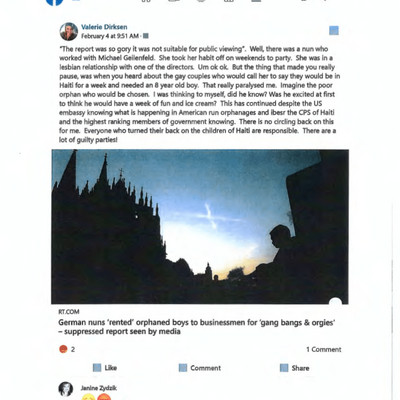Image resolution: width=400 pixels, height=400 pixels.
Task: Open the German nuns article headline
Action: 197,327
